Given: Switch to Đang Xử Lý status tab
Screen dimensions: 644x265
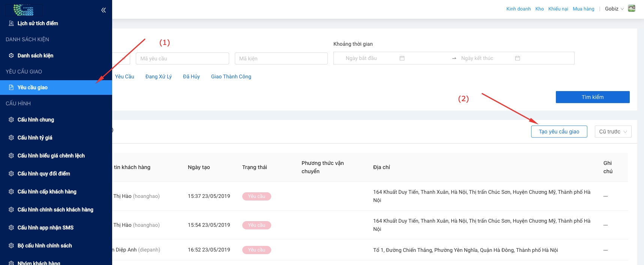Looking at the screenshot, I should click(158, 76).
